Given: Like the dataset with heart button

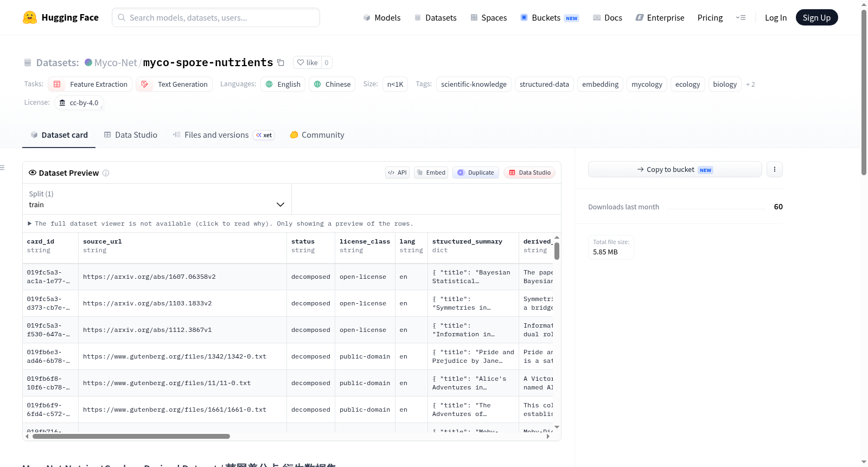Looking at the screenshot, I should pos(307,62).
